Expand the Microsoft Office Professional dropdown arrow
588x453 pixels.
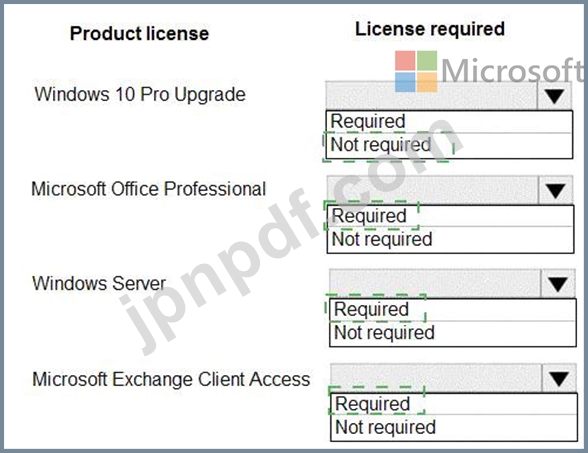click(x=556, y=190)
